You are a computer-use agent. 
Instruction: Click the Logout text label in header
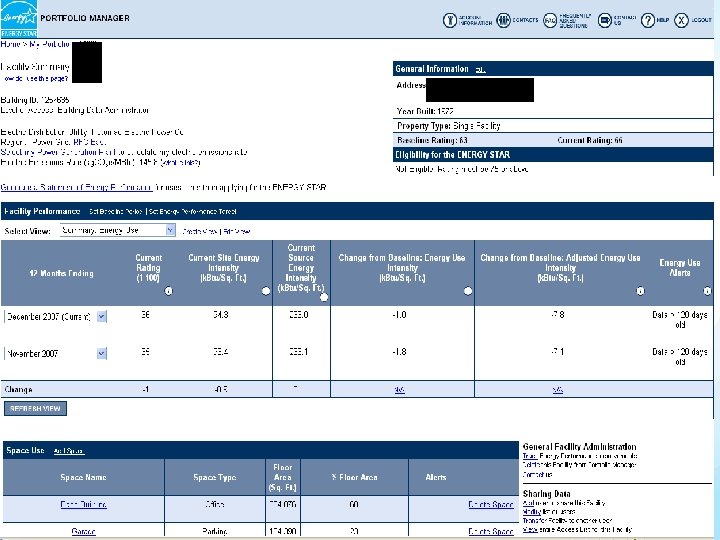701,20
